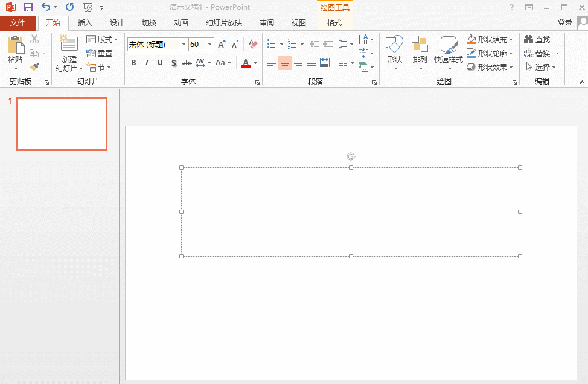Image resolution: width=588 pixels, height=384 pixels.
Task: Open Shape Outline color options (形状轮廓)
Action: click(490, 53)
